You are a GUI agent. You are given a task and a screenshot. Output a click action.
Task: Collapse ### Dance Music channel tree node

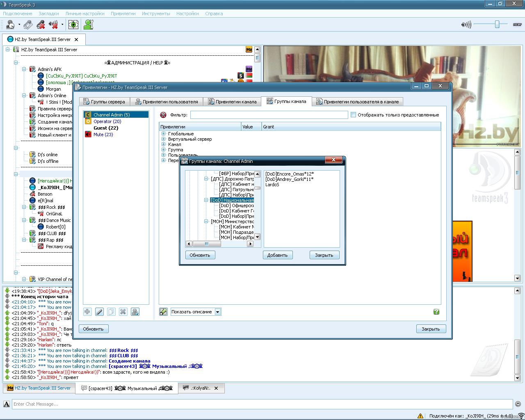(24, 220)
